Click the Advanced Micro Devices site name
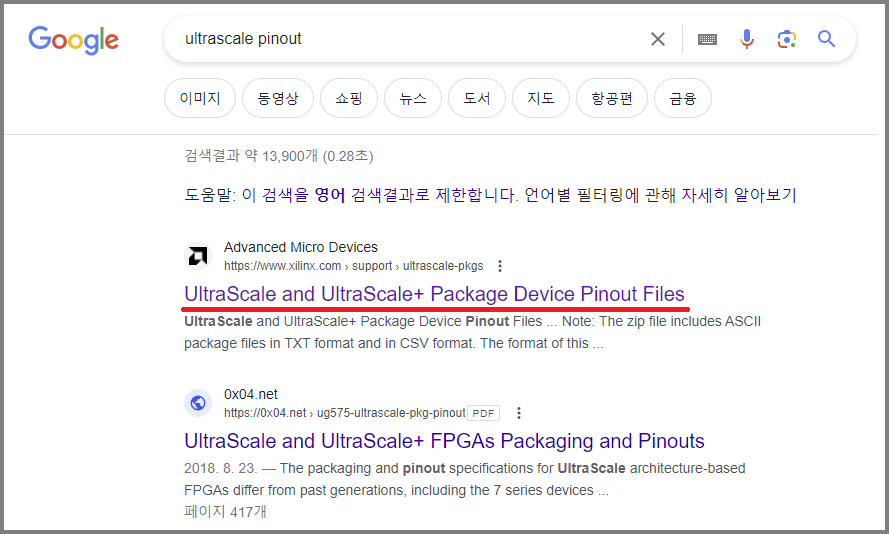The image size is (889, 534). pyautogui.click(x=300, y=247)
